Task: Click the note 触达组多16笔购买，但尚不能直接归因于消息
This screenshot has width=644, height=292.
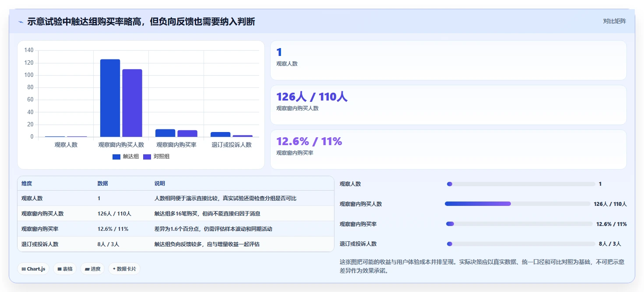Action: pyautogui.click(x=208, y=214)
